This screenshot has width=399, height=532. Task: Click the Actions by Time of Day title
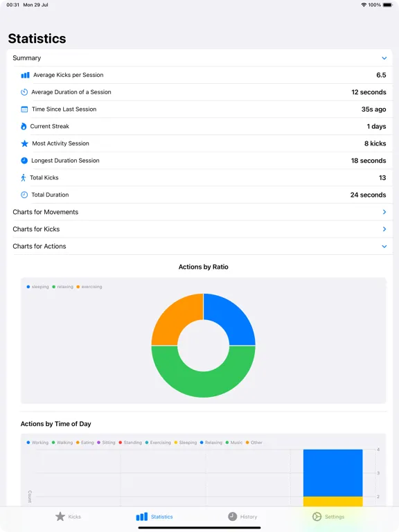pos(55,424)
